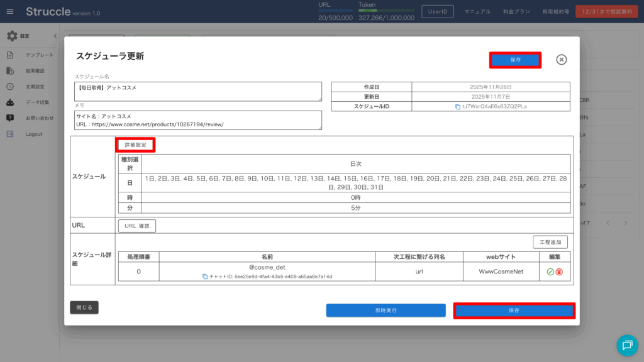Click the データ収集 robot icon
The height and width of the screenshot is (362, 644).
click(x=10, y=102)
